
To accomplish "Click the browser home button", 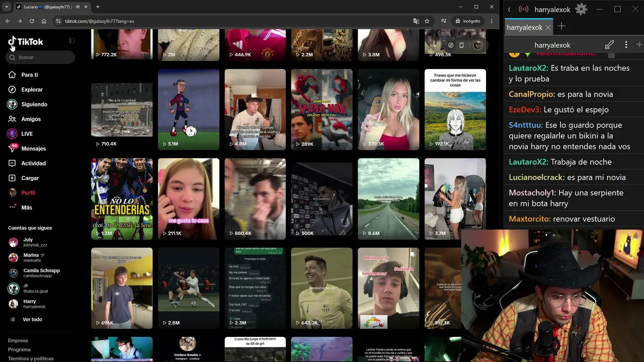I will (x=44, y=21).
